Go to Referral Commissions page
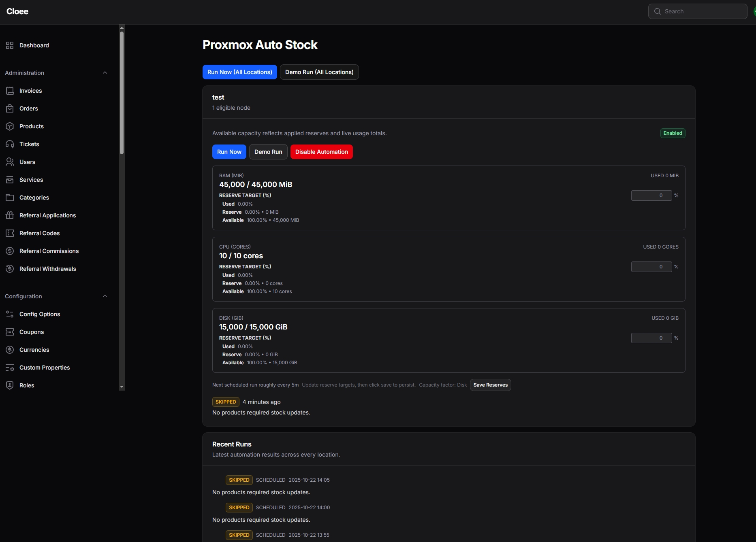The image size is (756, 542). (49, 251)
